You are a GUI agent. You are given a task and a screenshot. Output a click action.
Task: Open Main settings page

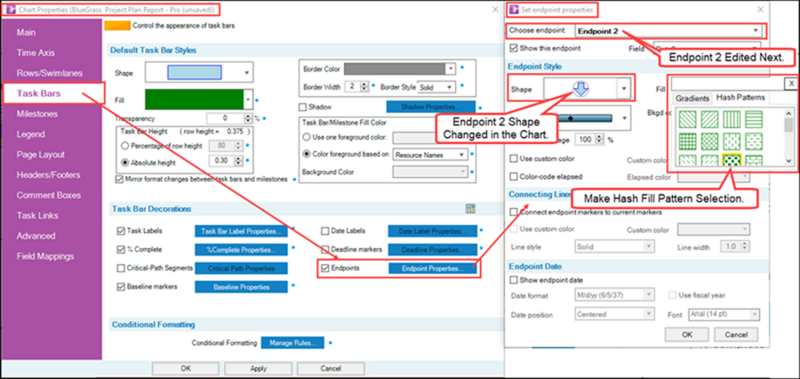26,33
